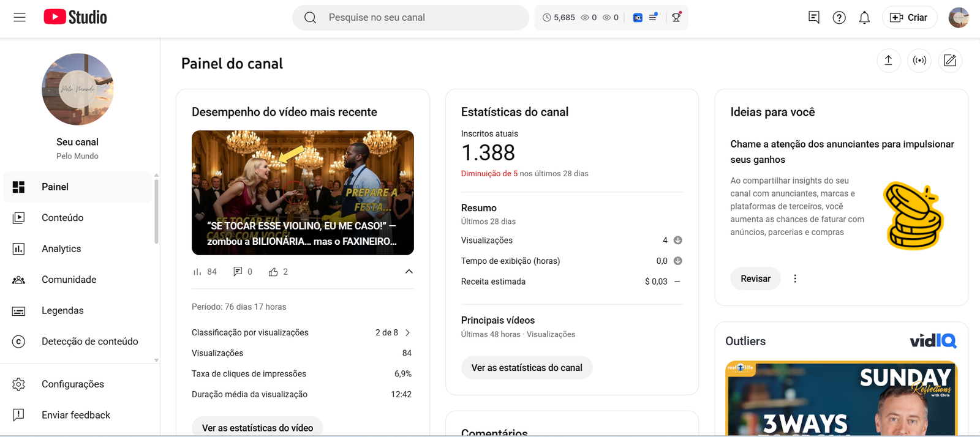Select Analytics in the sidebar
The height and width of the screenshot is (437, 980).
(x=61, y=248)
